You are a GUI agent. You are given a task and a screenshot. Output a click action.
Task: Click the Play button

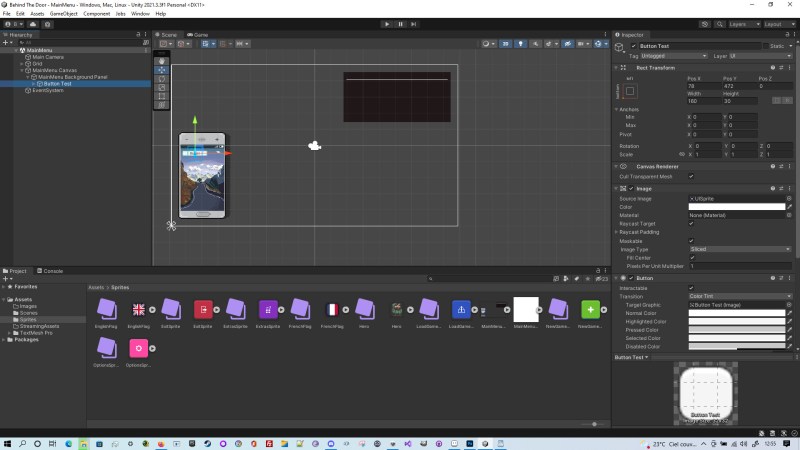[387, 24]
